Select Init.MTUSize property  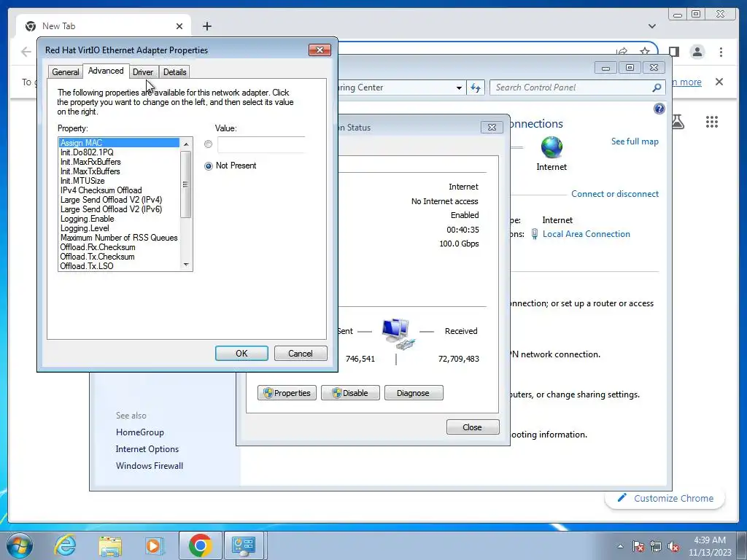[x=119, y=181]
